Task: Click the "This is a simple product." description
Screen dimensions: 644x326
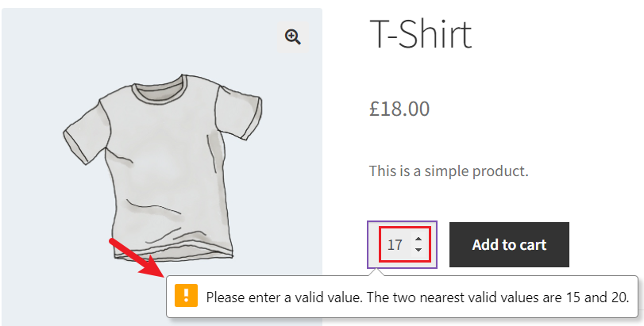Action: (x=449, y=171)
